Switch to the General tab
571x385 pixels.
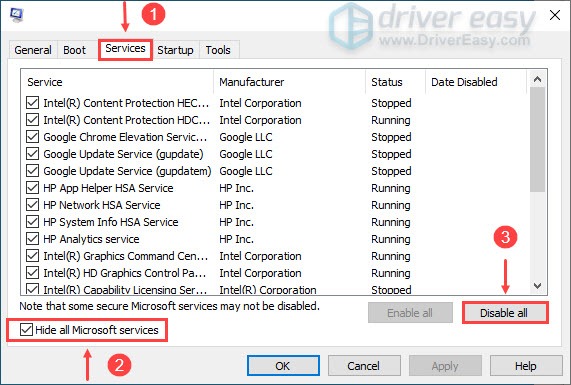33,50
